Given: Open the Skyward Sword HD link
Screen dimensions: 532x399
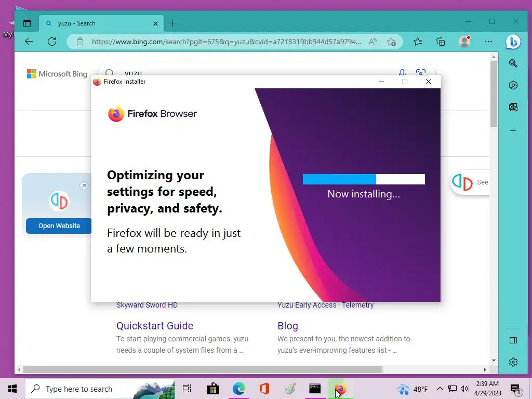Looking at the screenshot, I should 147,305.
